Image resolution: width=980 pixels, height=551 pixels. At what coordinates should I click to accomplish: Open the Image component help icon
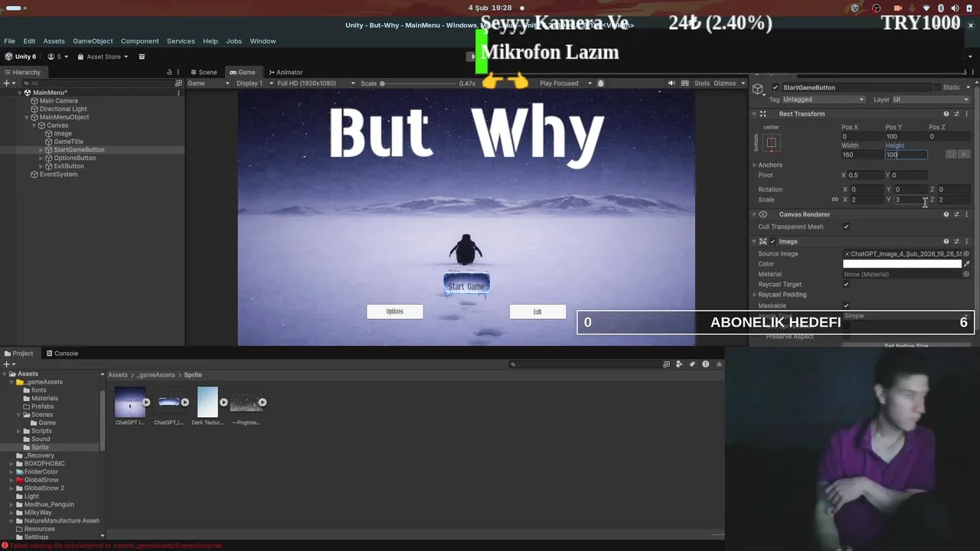946,241
